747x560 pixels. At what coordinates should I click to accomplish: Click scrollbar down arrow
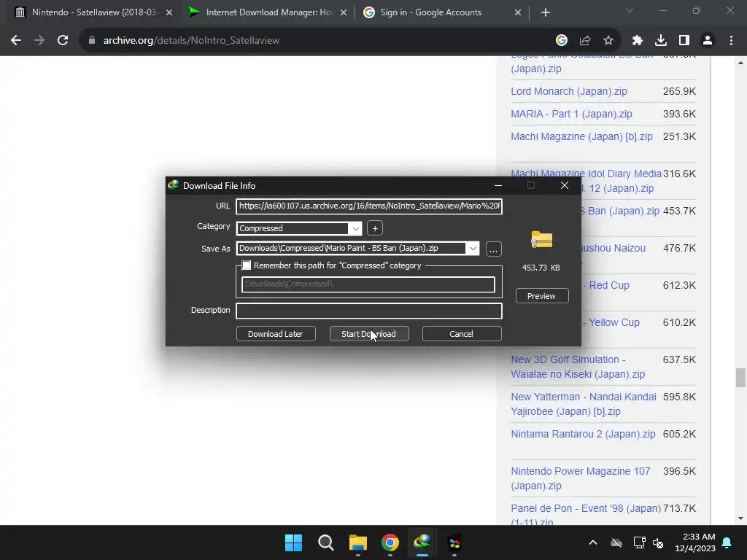pos(740,518)
